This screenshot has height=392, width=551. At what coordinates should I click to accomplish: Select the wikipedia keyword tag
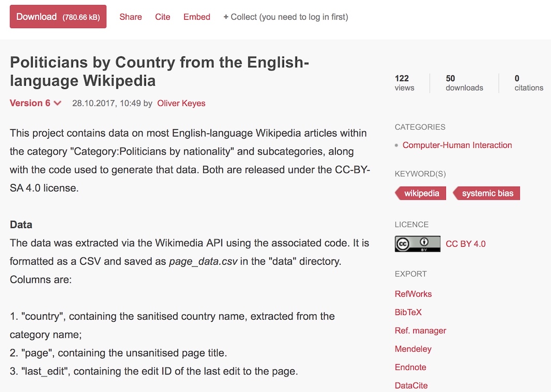(x=421, y=193)
